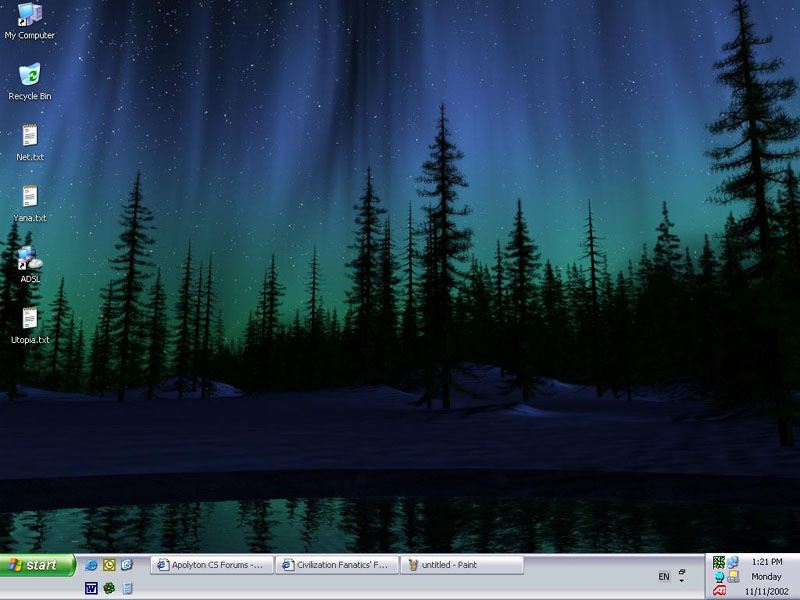The height and width of the screenshot is (600, 800).
Task: Select the Net.txt file on desktop
Action: coord(30,136)
